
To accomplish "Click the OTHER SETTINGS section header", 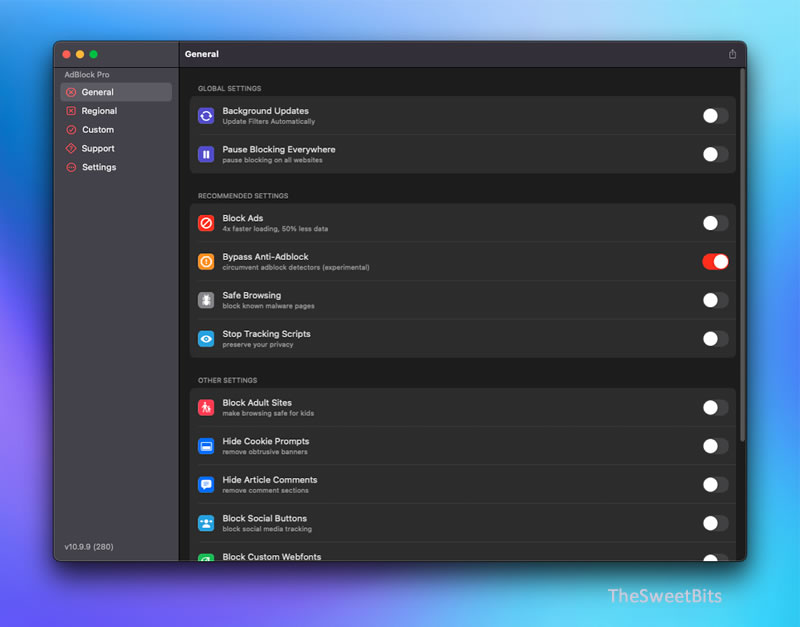I will click(228, 380).
